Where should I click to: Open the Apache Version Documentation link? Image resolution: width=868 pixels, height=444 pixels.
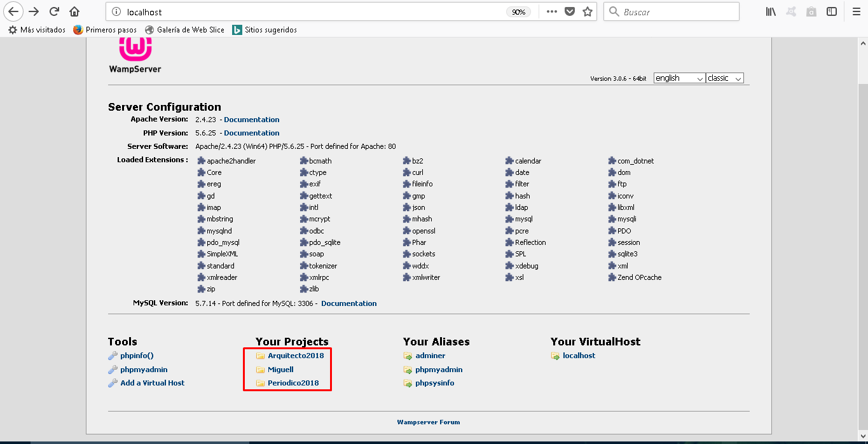[x=251, y=120]
